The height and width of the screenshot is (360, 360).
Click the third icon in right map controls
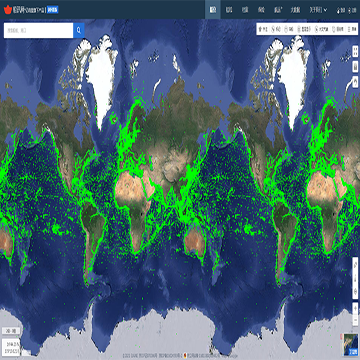(x=355, y=81)
